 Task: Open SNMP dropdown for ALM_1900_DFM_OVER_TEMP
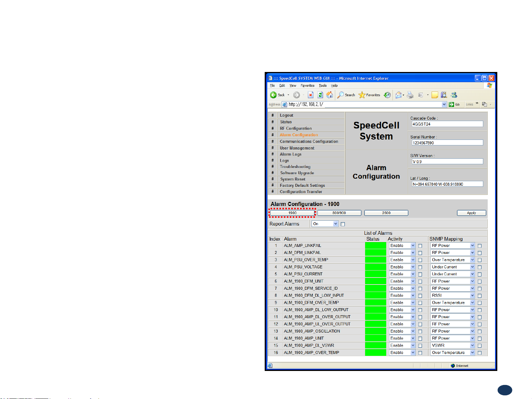[453, 303]
